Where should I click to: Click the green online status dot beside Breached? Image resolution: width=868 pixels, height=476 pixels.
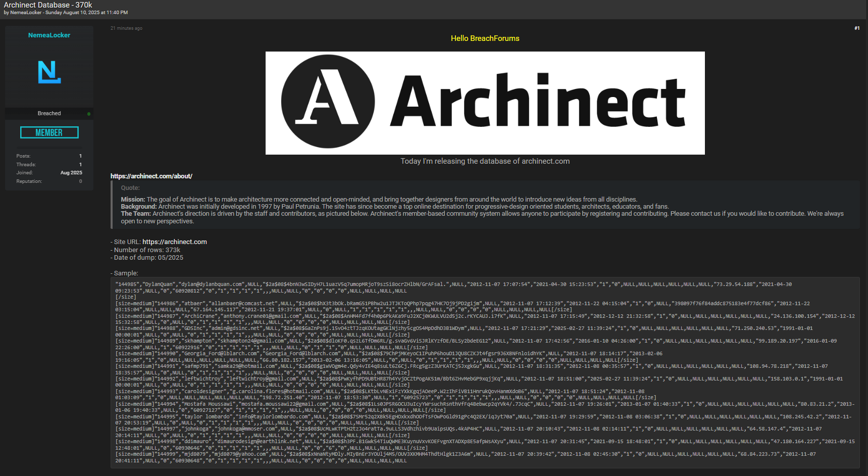89,113
